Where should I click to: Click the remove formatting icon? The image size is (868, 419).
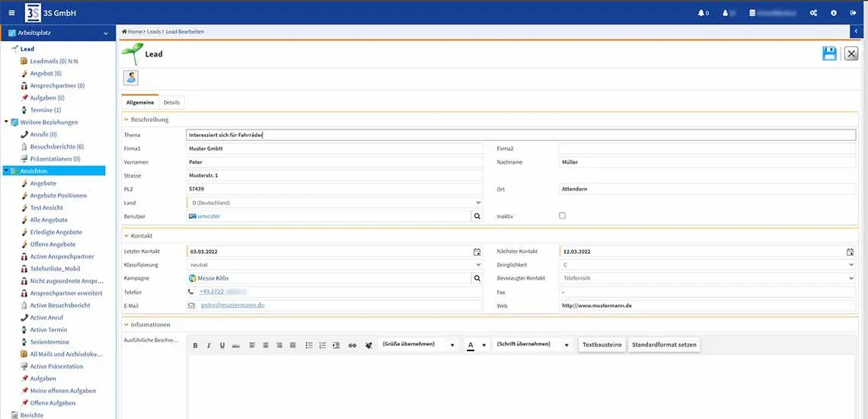[x=369, y=345]
